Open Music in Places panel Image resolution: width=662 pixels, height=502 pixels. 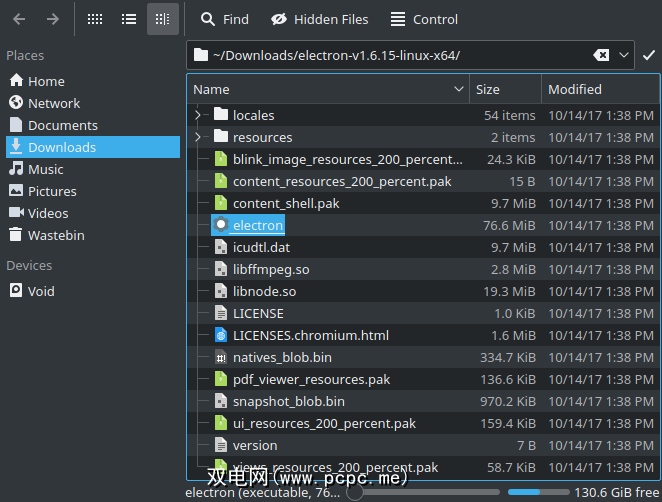click(x=93, y=169)
